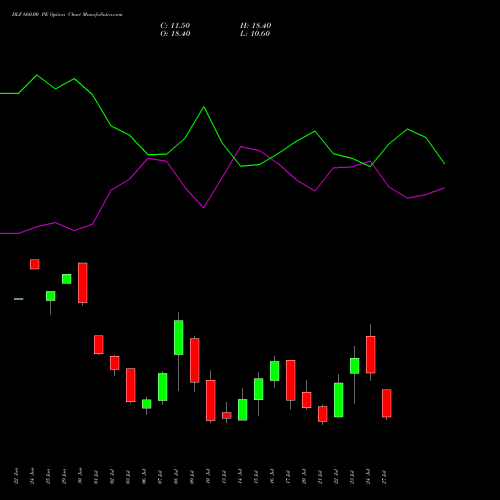The image size is (500, 500).
Task: Click the magenta indicator line's trough above 10 Jul
Action: click(x=204, y=207)
